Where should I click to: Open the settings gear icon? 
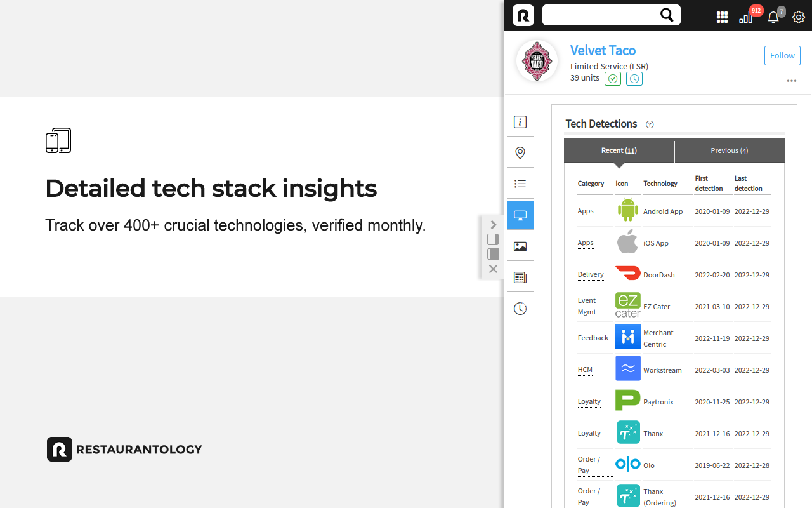(799, 17)
